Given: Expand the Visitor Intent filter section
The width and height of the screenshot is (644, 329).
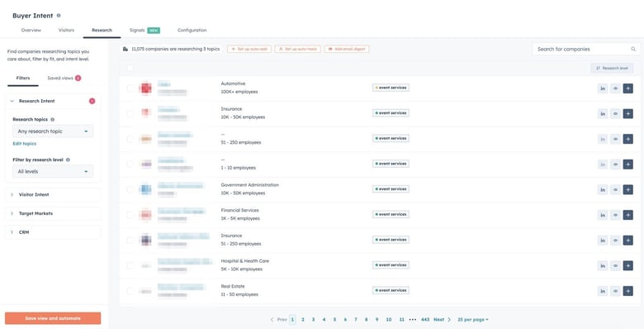Looking at the screenshot, I should pyautogui.click(x=53, y=194).
